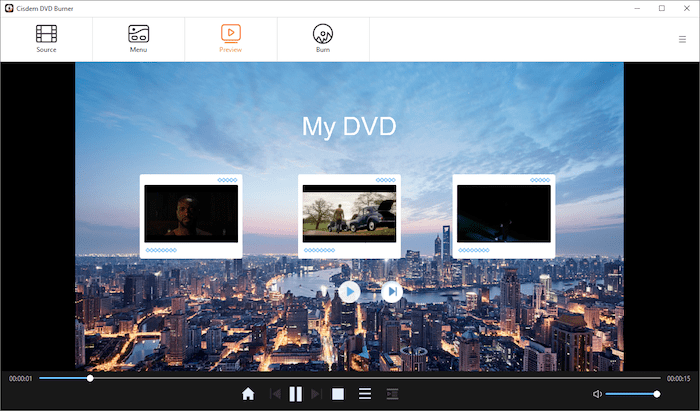Go to the Burn tab

(x=323, y=38)
